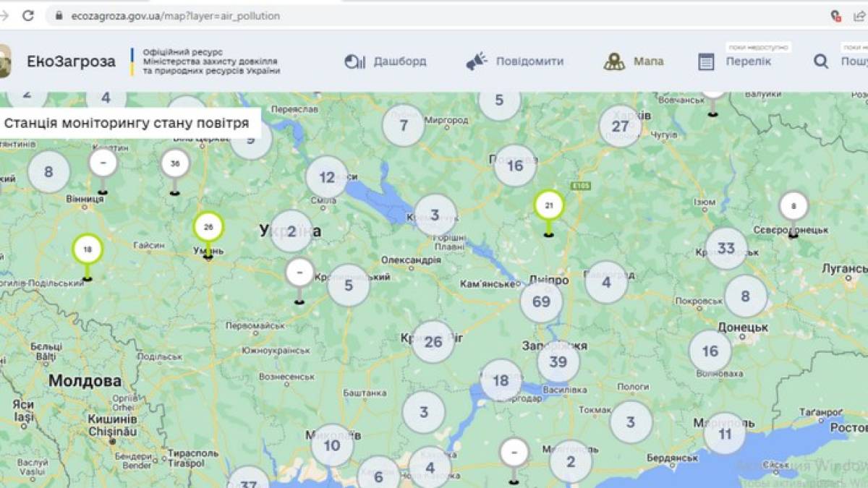Open the Дашборд menu item
The image size is (868, 488).
point(400,61)
